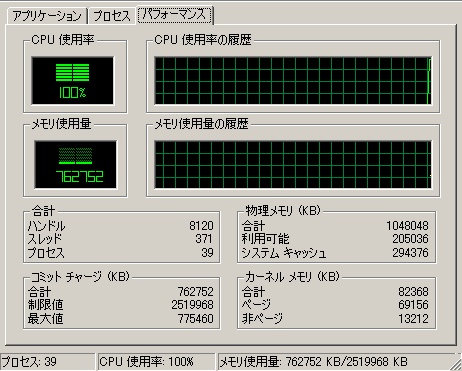Click the プロセス value 39 in 合計 group
Screen dimensions: 462x371
[x=207, y=253]
